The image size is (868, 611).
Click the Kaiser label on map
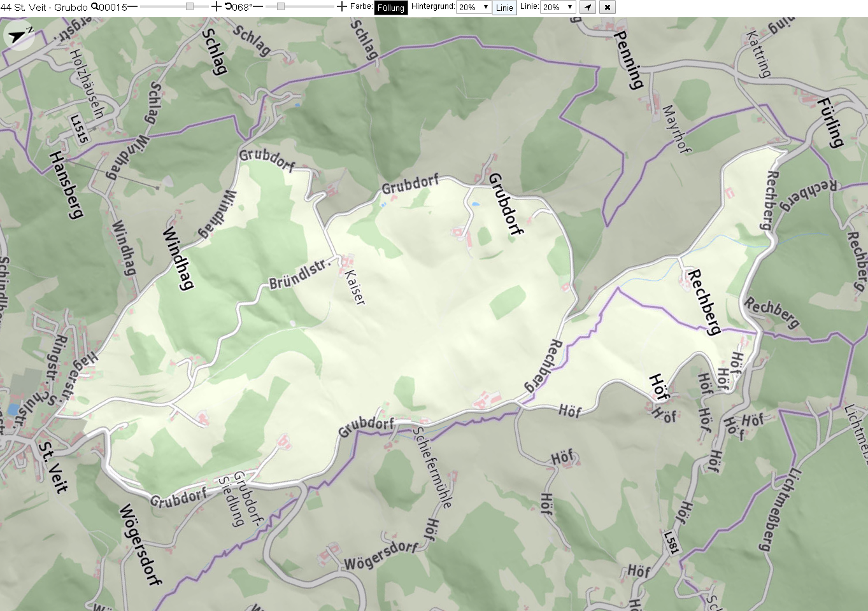355,287
